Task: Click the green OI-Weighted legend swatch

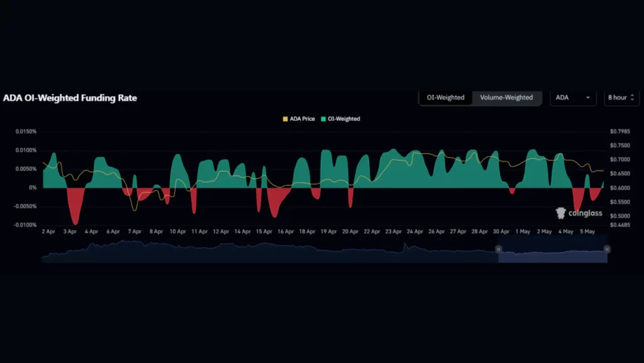Action: click(x=323, y=119)
